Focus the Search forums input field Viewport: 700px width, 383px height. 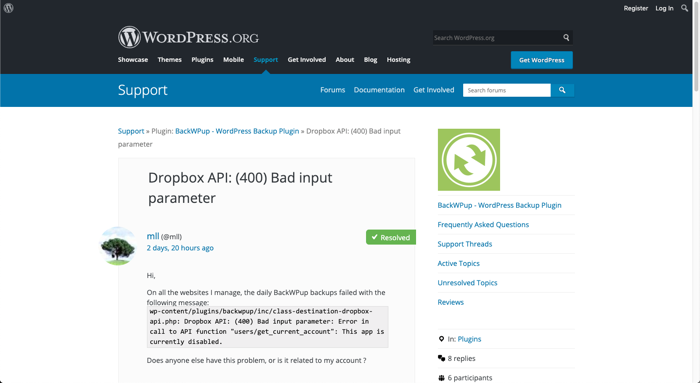click(507, 90)
